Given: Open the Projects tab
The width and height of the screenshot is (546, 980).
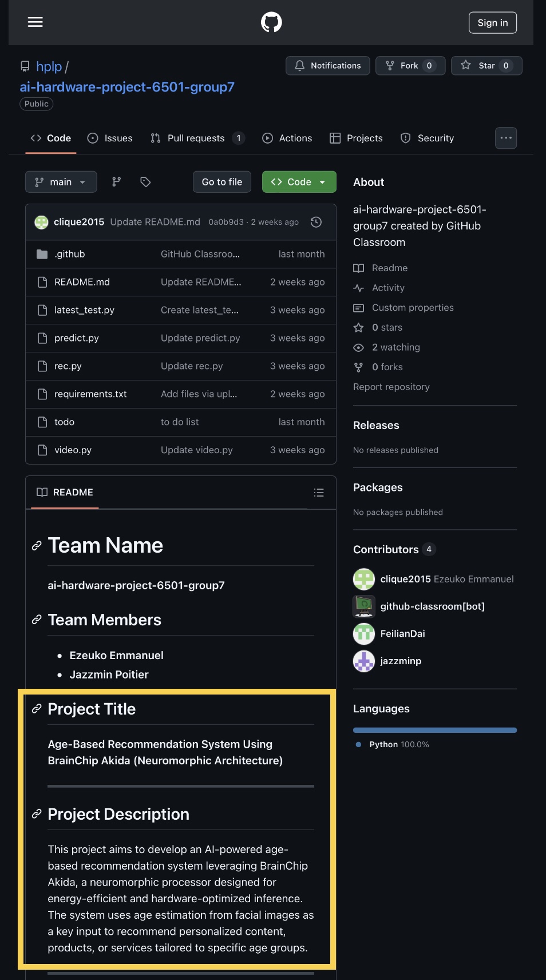Looking at the screenshot, I should coord(356,138).
